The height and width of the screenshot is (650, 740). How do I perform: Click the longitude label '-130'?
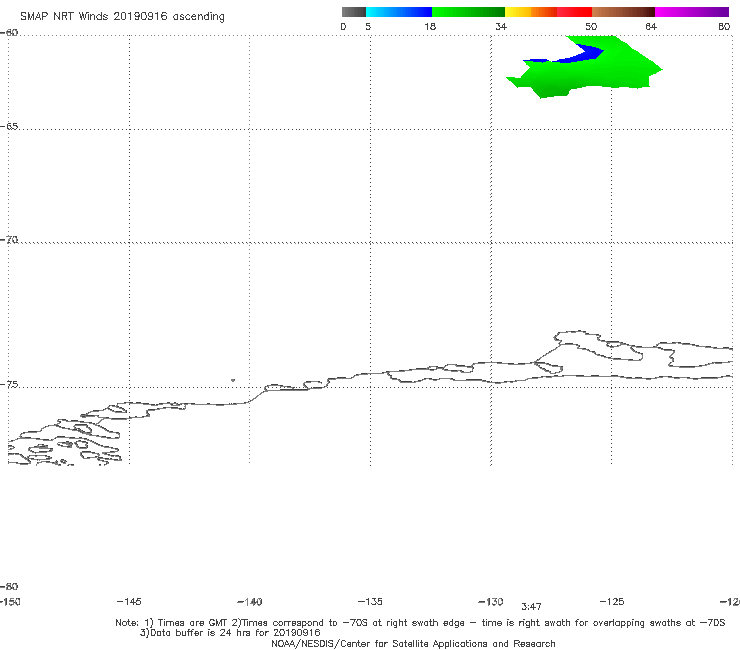[x=491, y=602]
